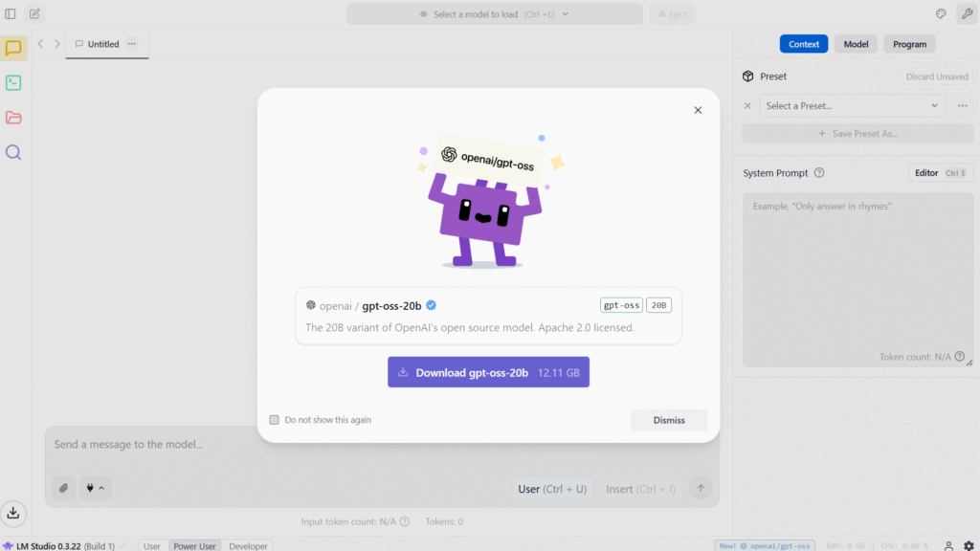Open the Developer terminal icon in sidebar
This screenshot has height=551, width=980.
[x=13, y=83]
